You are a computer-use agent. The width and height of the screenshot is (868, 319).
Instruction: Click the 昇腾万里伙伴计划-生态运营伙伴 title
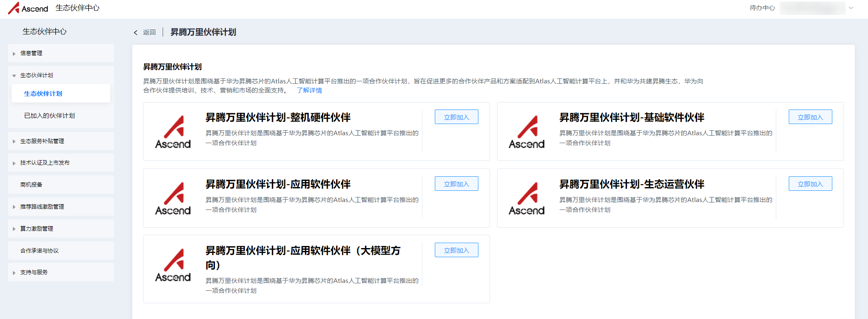pyautogui.click(x=631, y=184)
